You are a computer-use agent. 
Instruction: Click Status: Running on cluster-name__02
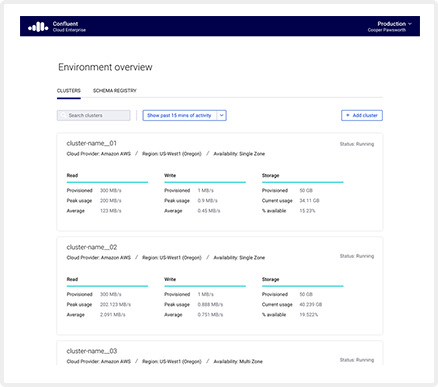coord(357,256)
